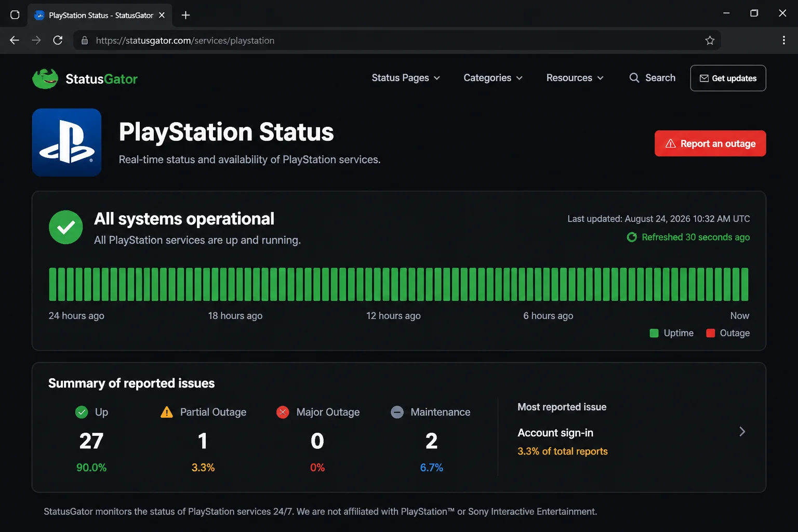The height and width of the screenshot is (532, 798).
Task: Click the Get updates button
Action: click(728, 78)
